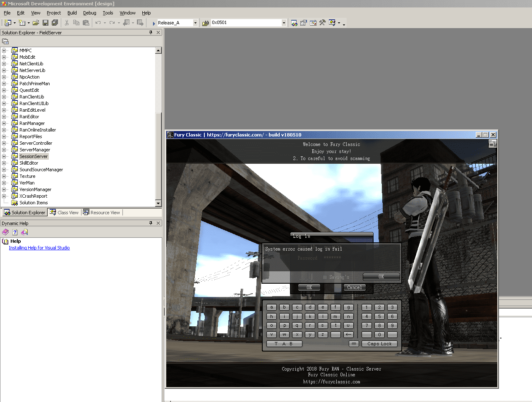Click the Cut toolbar icon

(67, 23)
